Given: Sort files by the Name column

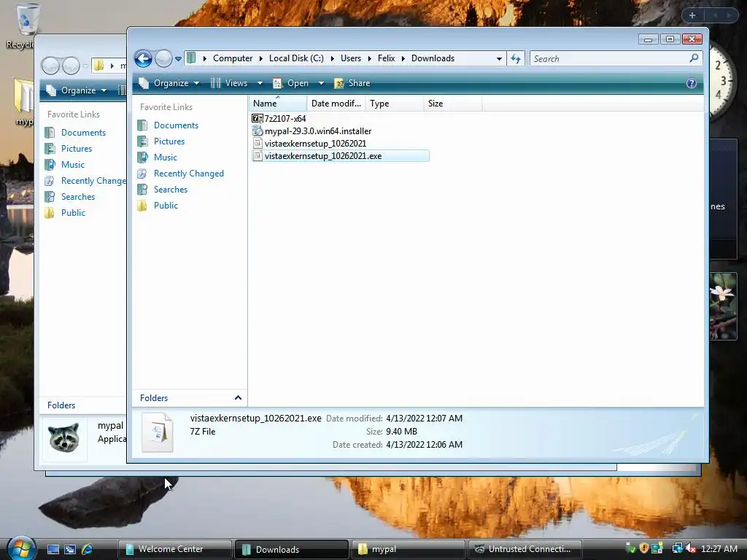Looking at the screenshot, I should (278, 104).
